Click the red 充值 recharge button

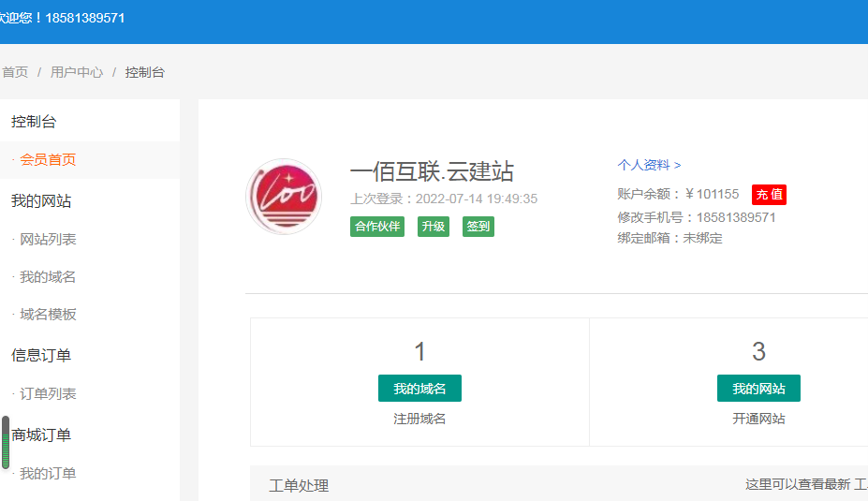coord(769,195)
